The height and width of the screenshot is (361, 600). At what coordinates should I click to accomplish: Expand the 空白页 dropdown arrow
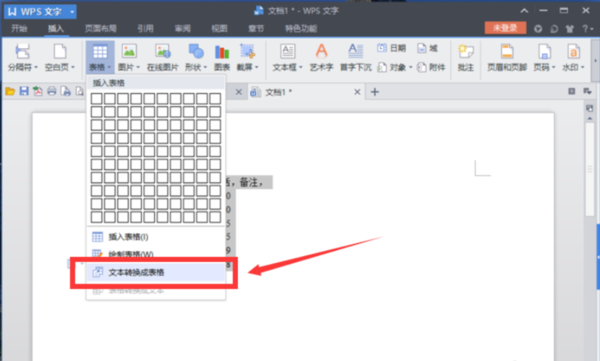coord(73,67)
